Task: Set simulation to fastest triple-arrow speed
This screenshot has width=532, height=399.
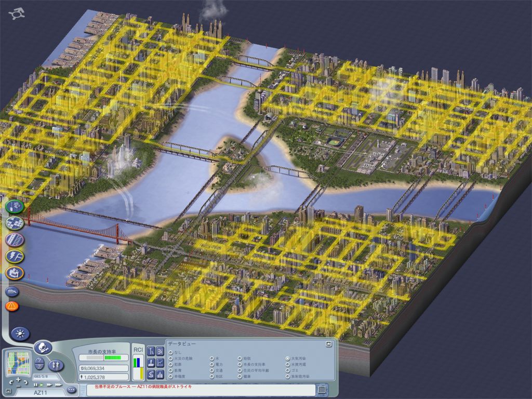Action: (58, 385)
